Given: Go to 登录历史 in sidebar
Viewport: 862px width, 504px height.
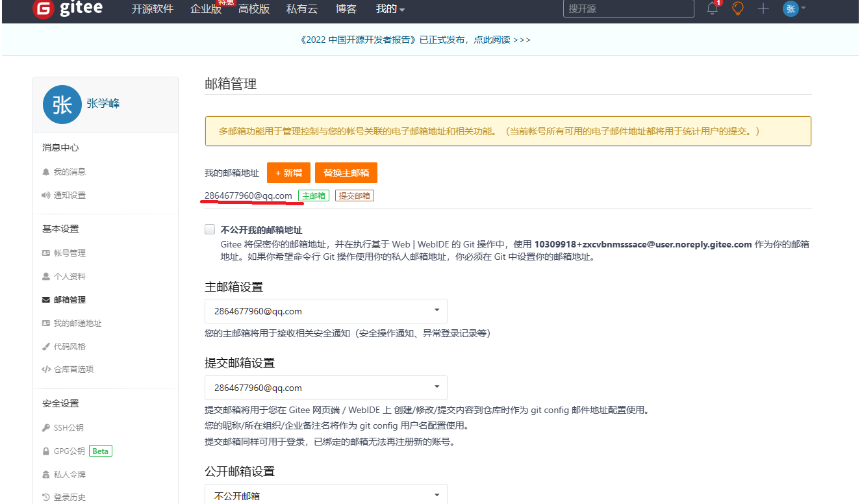Looking at the screenshot, I should tap(70, 498).
